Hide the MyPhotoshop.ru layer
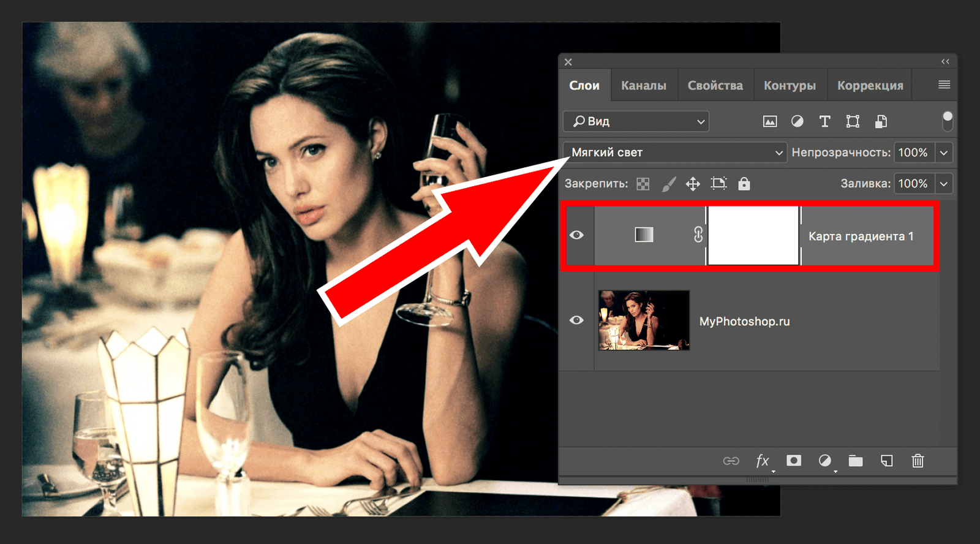980x544 pixels. point(576,320)
